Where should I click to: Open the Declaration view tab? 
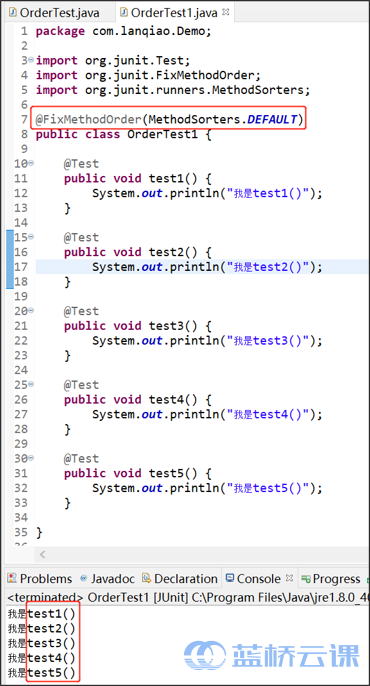[180, 578]
